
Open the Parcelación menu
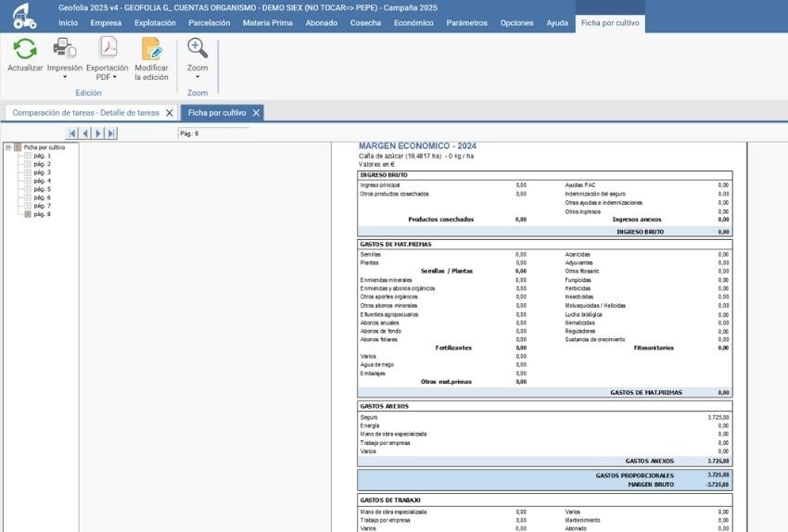tap(209, 22)
